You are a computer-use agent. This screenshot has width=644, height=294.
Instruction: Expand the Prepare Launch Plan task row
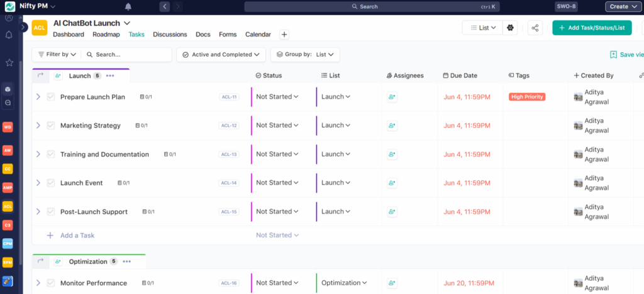click(x=38, y=97)
